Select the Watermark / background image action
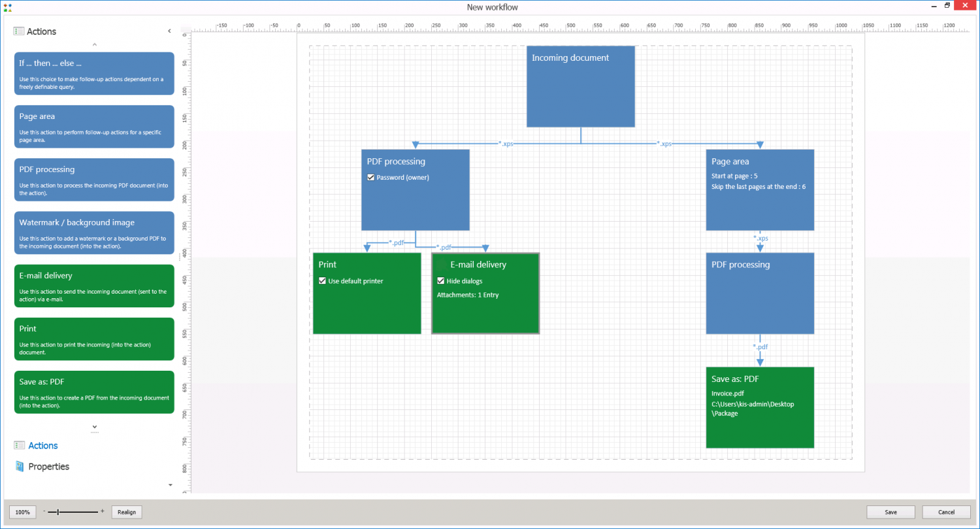 point(94,233)
